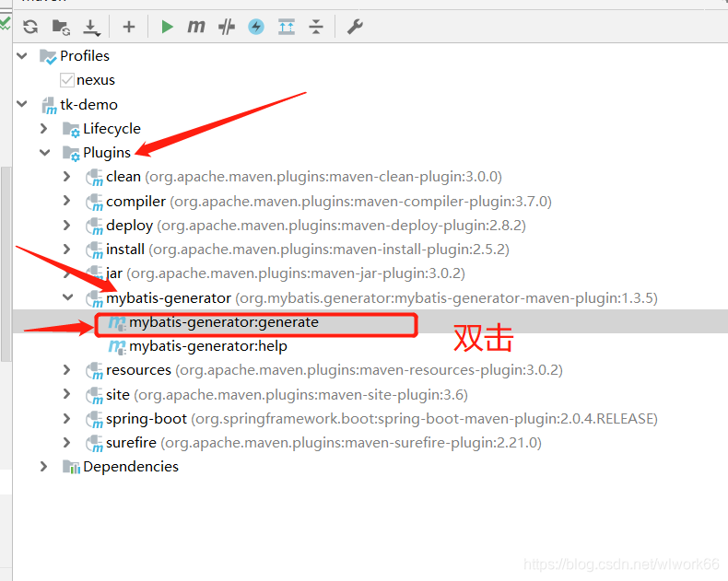Click the Profiles folder icon
Screen dimensions: 728x581
[x=48, y=56]
